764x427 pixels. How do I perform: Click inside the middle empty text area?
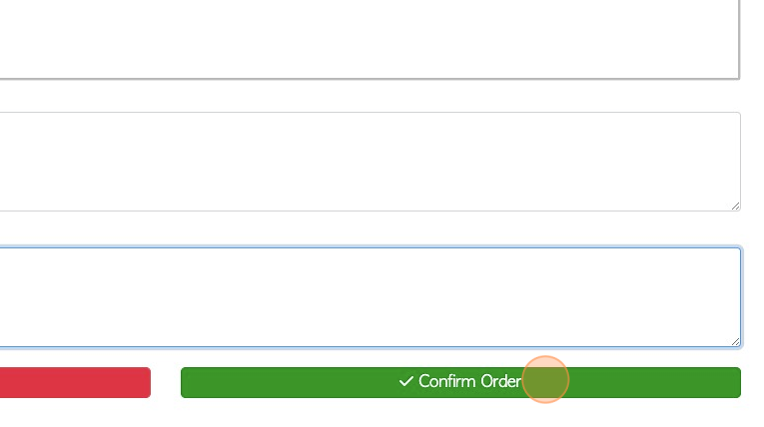[x=370, y=162]
